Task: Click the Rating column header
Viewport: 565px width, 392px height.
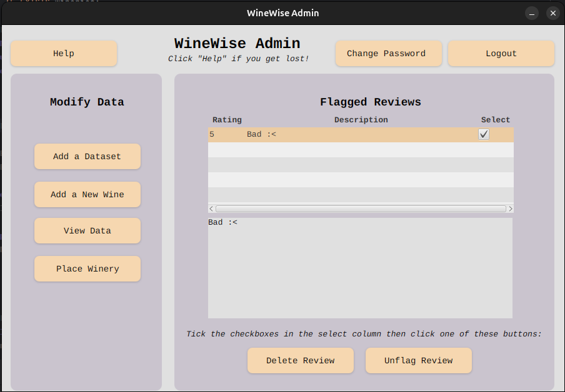Action: pyautogui.click(x=227, y=120)
